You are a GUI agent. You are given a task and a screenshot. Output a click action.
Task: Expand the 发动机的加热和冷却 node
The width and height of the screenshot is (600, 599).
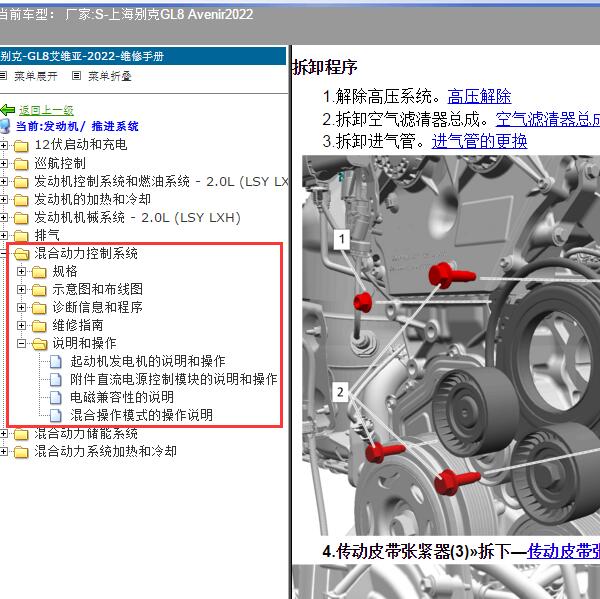tap(3, 199)
